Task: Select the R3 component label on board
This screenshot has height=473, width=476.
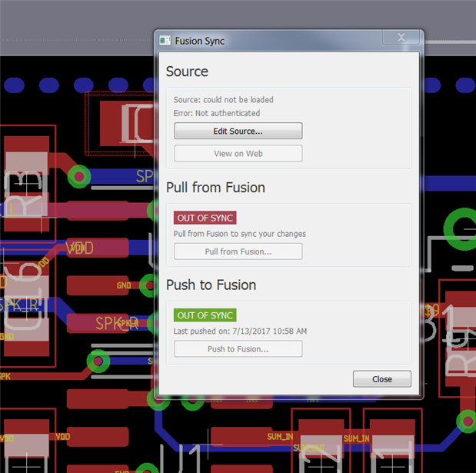Action: pos(25,193)
